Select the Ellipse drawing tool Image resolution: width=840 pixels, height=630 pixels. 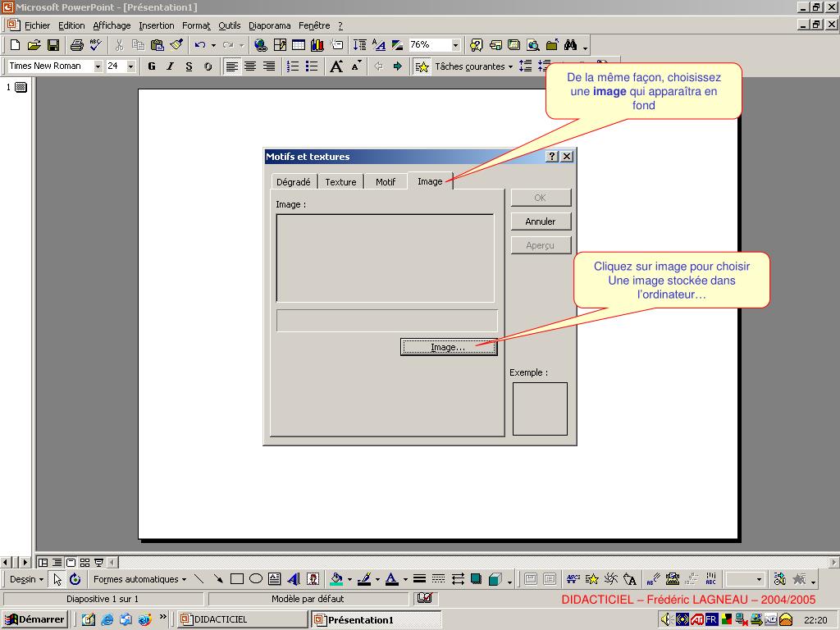tap(256, 579)
